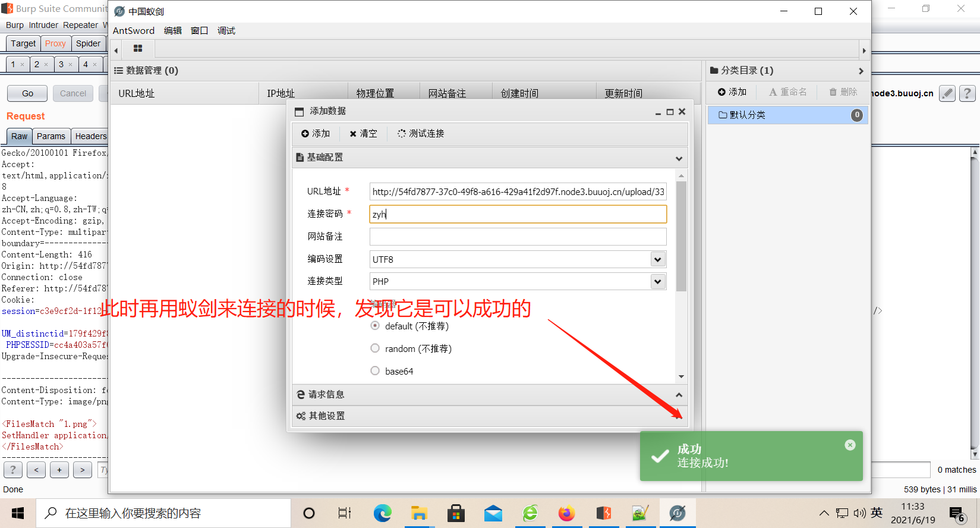Select the default (不推荐) encoder radio
Screen dimensions: 980x528
point(375,326)
